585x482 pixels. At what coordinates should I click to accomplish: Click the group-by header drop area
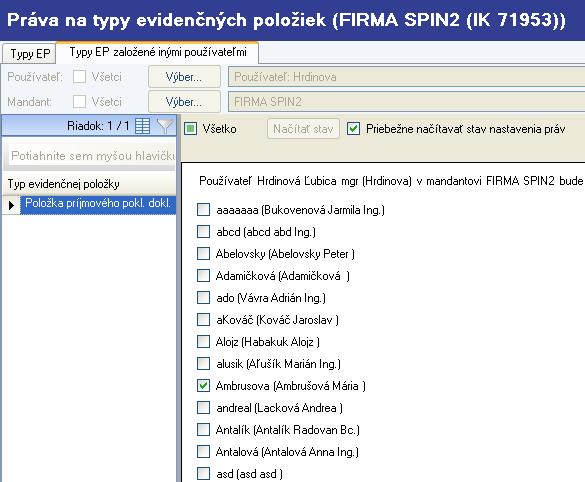click(91, 156)
